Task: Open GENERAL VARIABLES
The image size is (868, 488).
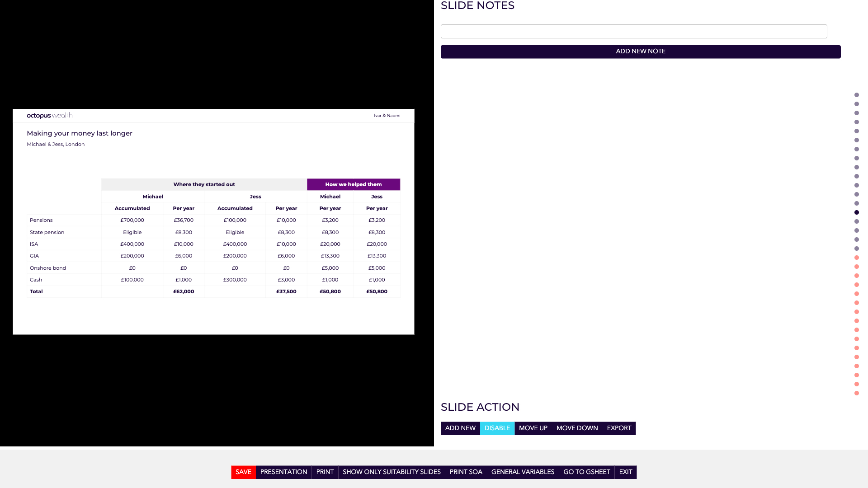Action: pos(523,472)
